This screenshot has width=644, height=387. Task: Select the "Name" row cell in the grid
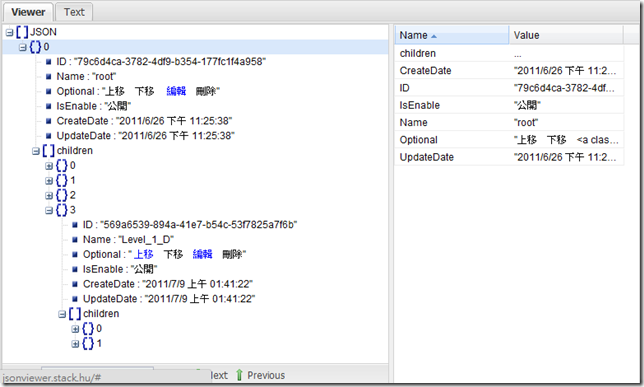(x=452, y=122)
